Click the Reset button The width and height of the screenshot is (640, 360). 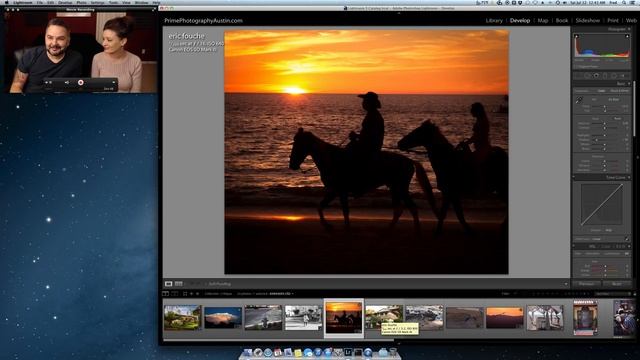[x=617, y=284]
